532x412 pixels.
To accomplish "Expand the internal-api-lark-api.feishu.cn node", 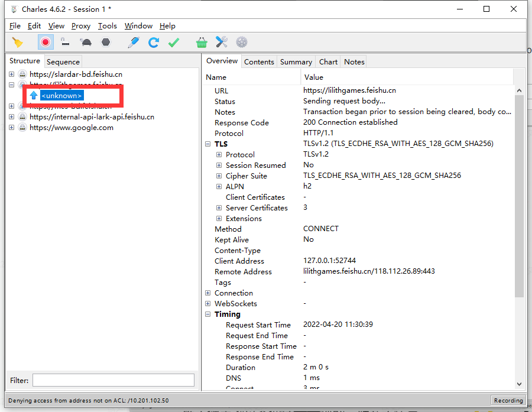I will [12, 117].
